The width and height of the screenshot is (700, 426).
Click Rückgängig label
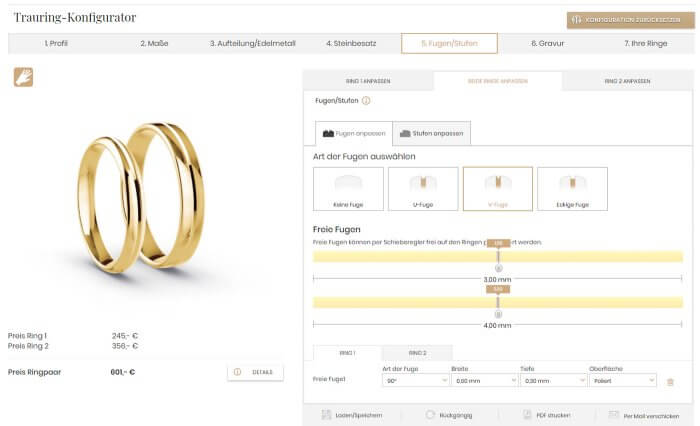(x=456, y=415)
